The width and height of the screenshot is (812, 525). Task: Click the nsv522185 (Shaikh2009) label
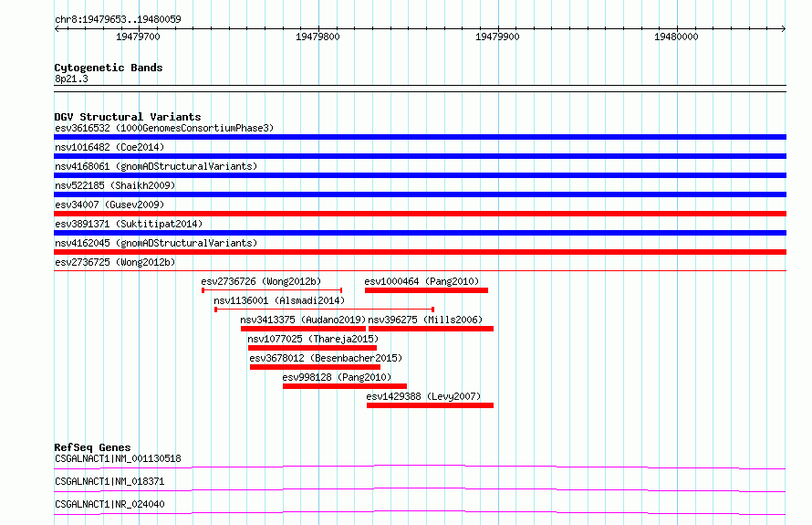(115, 185)
